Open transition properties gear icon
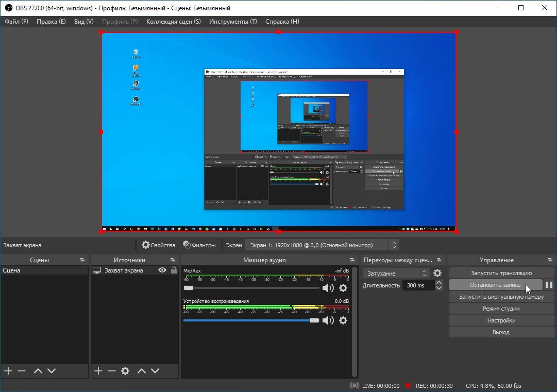 point(437,273)
